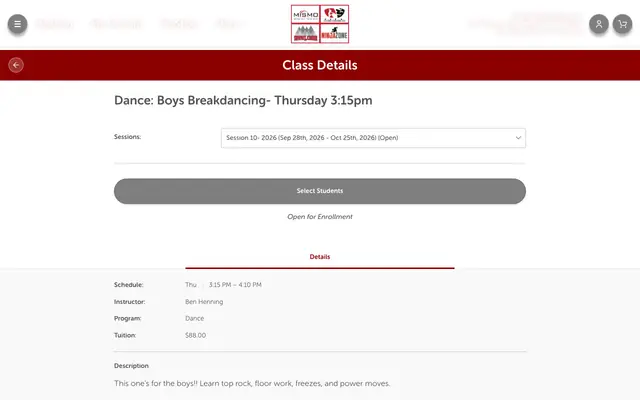The image size is (640, 400).
Task: Click Open for Enrollment status text
Action: tap(320, 217)
